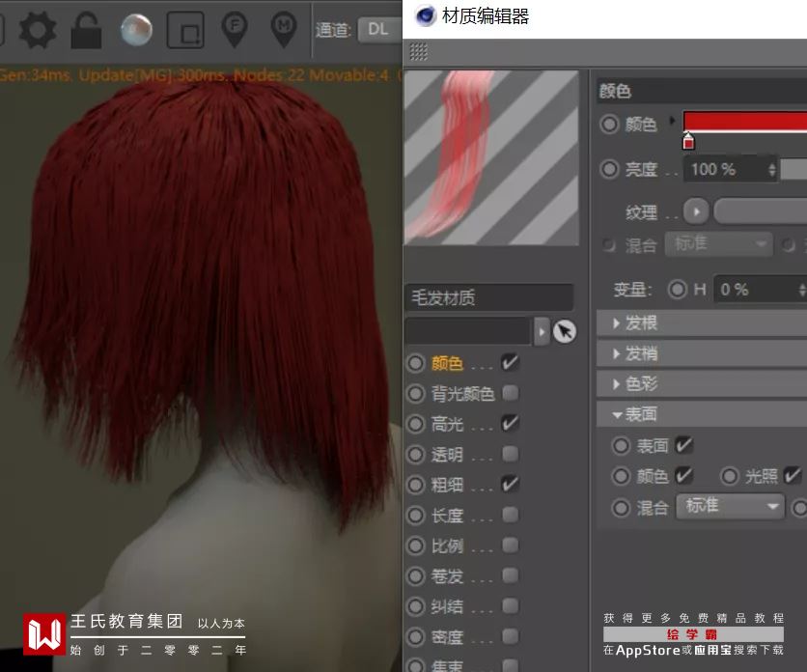Enable the 比例 channel checkbox

click(510, 545)
